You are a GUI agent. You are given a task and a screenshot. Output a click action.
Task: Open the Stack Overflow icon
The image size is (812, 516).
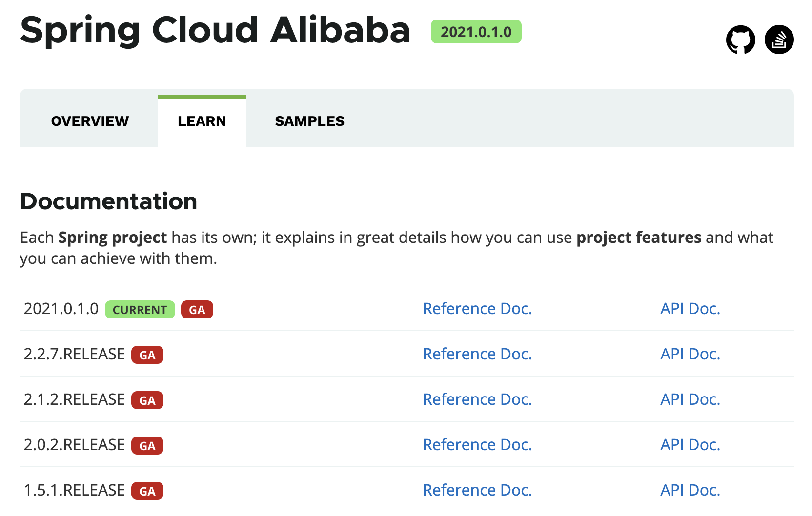pos(779,40)
